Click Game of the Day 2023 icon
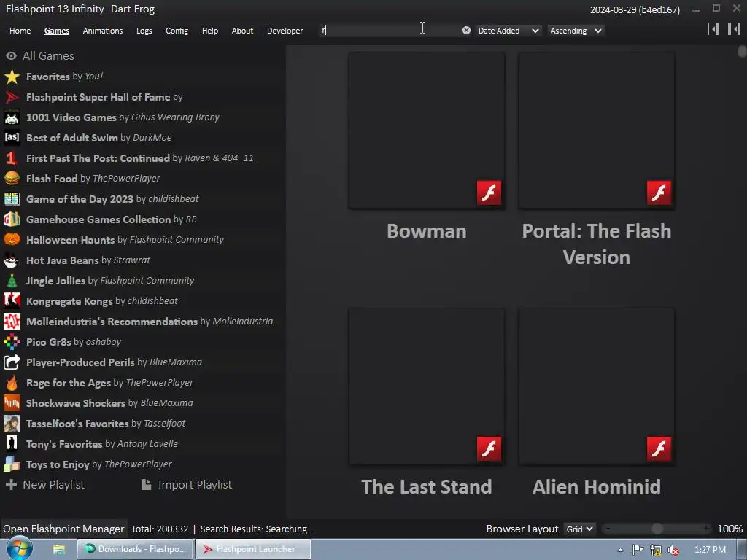The height and width of the screenshot is (560, 747). 12,199
